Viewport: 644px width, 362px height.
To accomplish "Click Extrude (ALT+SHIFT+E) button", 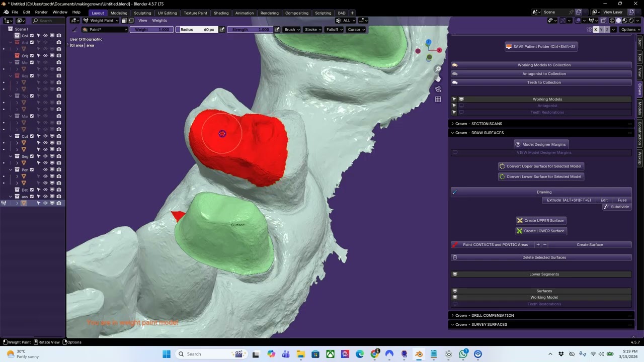I will coord(569,200).
